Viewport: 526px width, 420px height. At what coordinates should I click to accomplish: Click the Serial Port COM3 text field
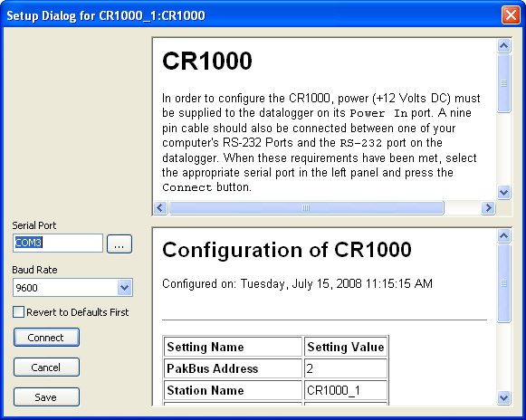pos(58,243)
